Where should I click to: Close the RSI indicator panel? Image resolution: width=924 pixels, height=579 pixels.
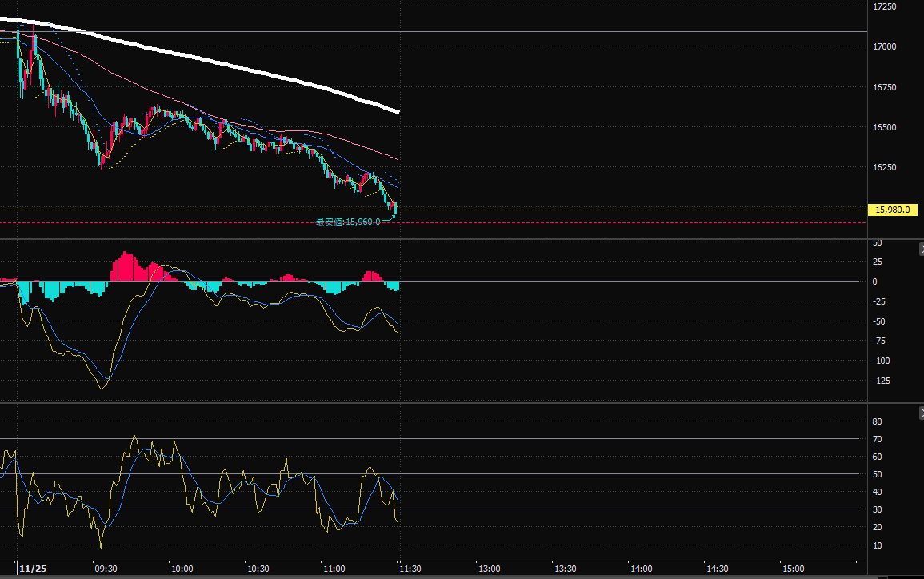[x=920, y=413]
